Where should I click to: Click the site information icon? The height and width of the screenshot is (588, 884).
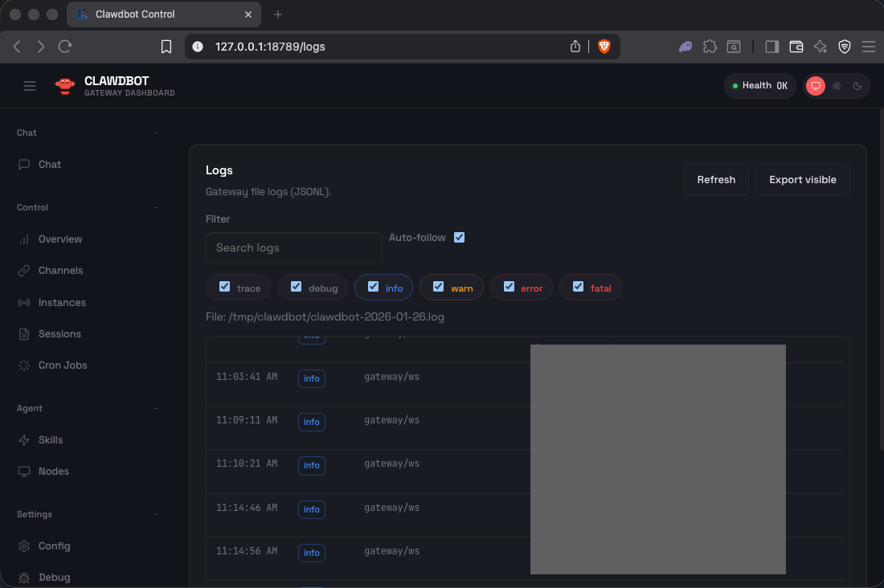click(x=198, y=47)
